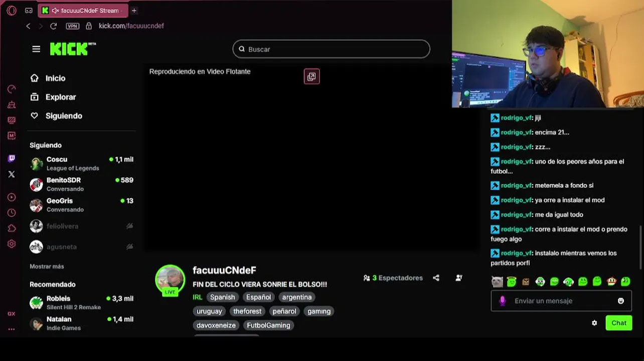Screen dimensions: 644x361
Task: Send message with green Chat button
Action: (x=619, y=323)
